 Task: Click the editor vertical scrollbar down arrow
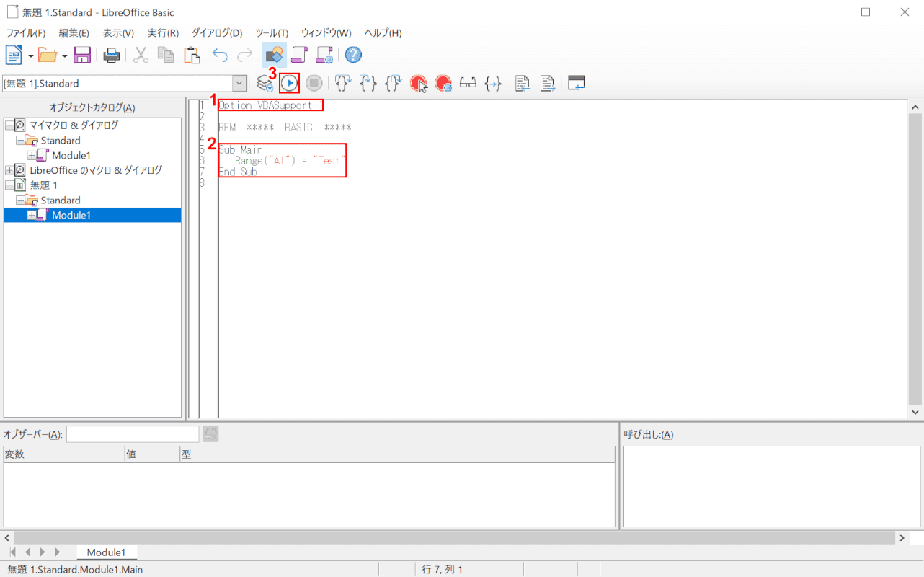pyautogui.click(x=916, y=412)
